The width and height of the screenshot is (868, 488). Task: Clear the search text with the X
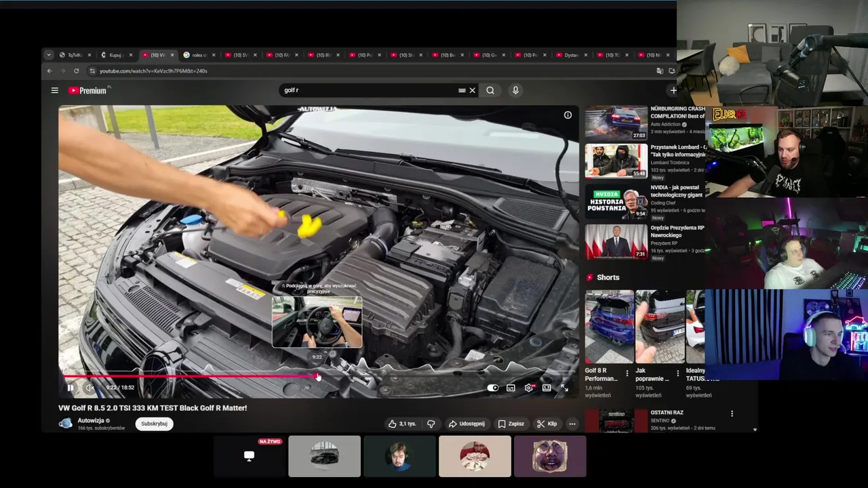473,90
